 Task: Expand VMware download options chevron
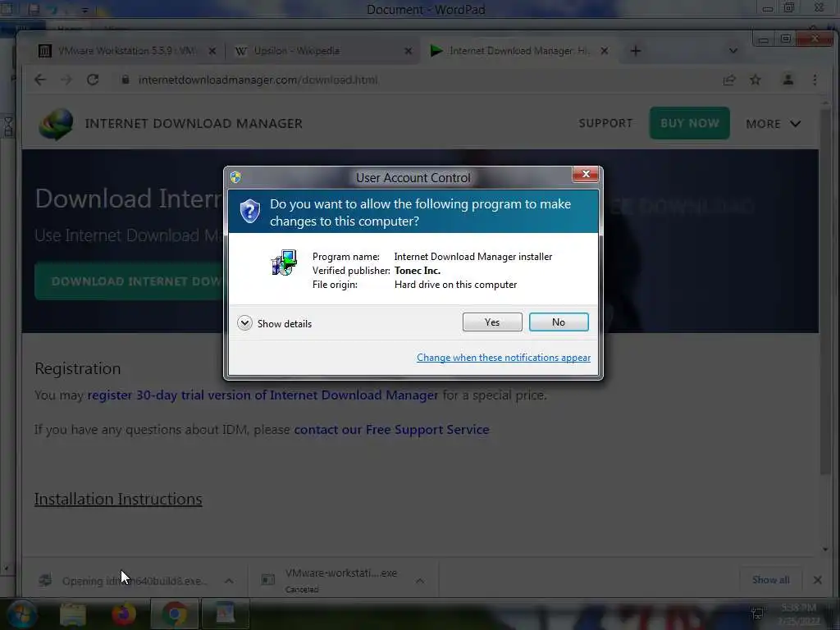point(420,581)
